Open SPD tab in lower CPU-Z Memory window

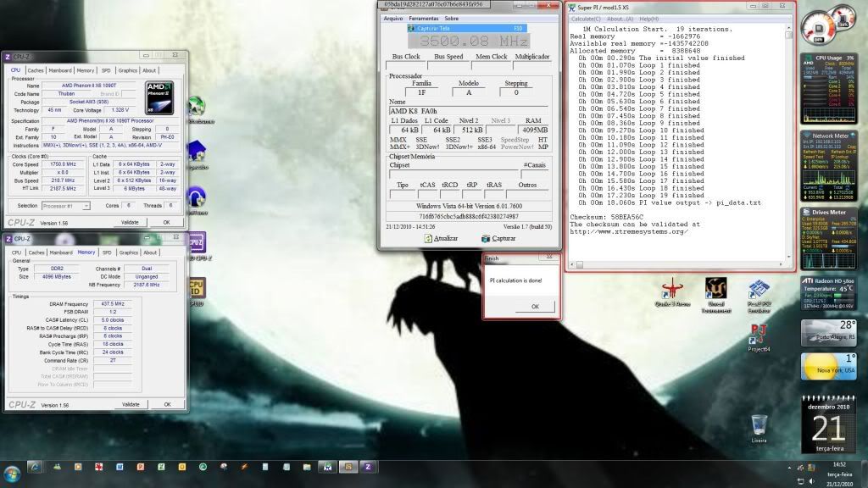click(x=107, y=252)
